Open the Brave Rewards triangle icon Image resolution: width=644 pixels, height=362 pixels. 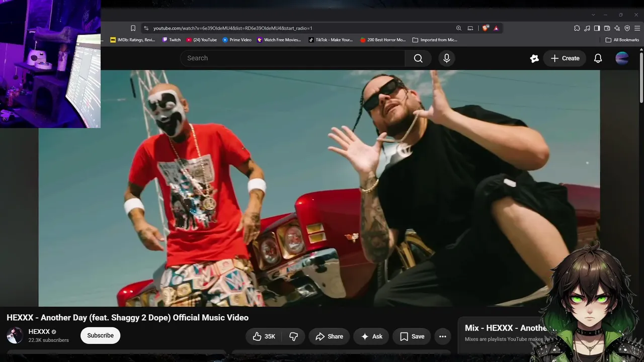pos(496,28)
